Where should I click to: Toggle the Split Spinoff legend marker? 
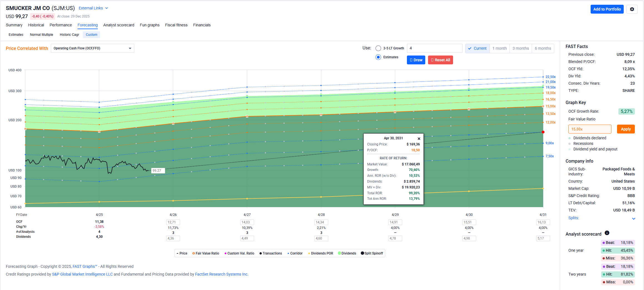click(362, 253)
